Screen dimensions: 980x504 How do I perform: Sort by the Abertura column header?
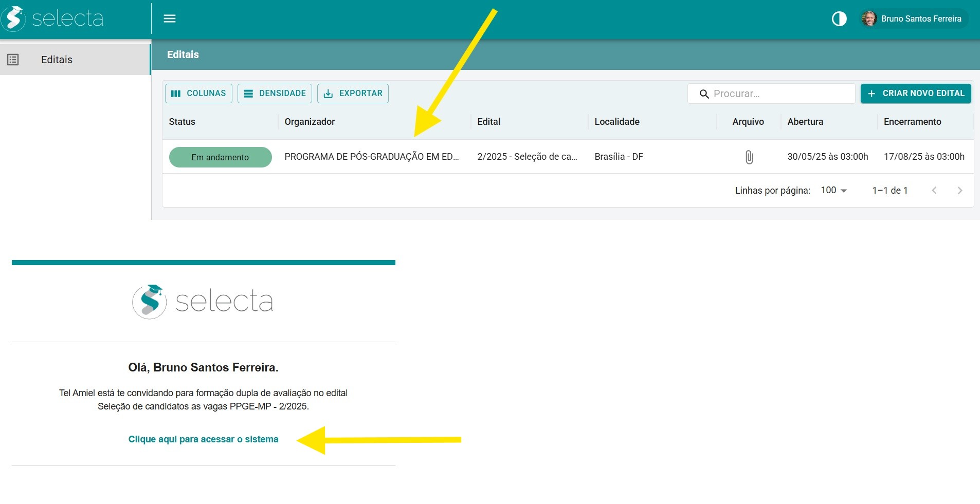(805, 122)
